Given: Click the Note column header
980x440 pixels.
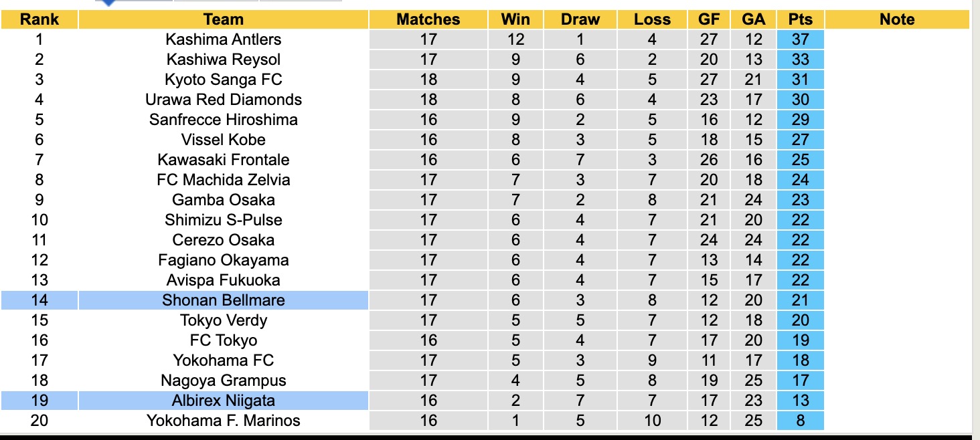Looking at the screenshot, I should click(897, 19).
